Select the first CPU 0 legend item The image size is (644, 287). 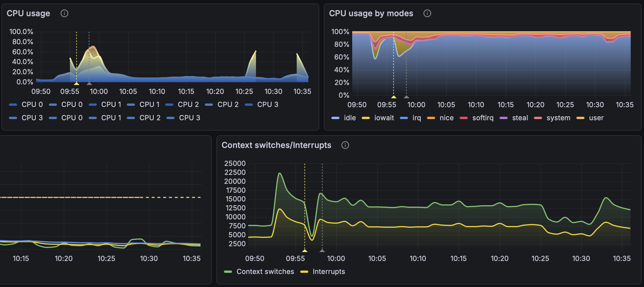(32, 104)
